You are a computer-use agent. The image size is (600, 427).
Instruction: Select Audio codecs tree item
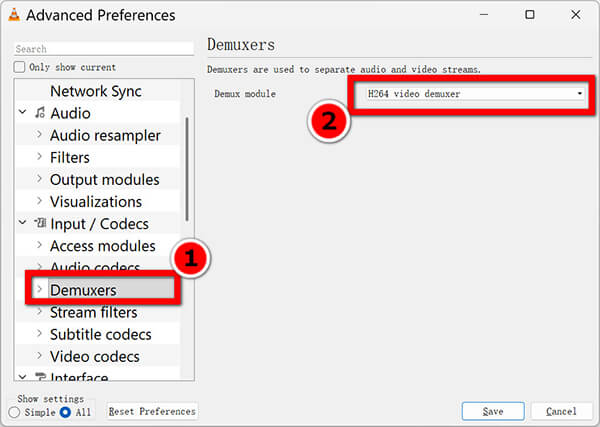pyautogui.click(x=95, y=266)
